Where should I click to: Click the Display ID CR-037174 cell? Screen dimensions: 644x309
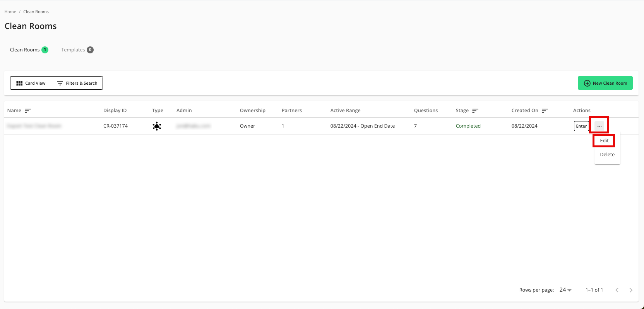[115, 126]
